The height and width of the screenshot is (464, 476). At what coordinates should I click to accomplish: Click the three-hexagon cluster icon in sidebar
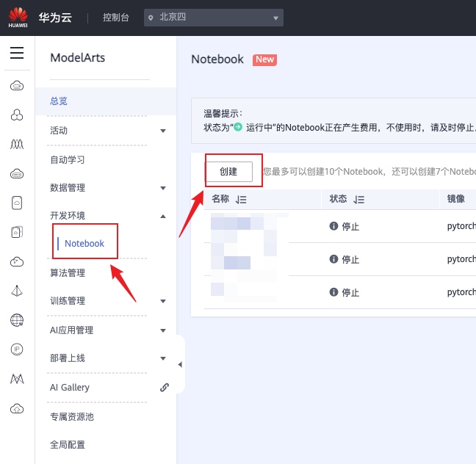pos(17,115)
